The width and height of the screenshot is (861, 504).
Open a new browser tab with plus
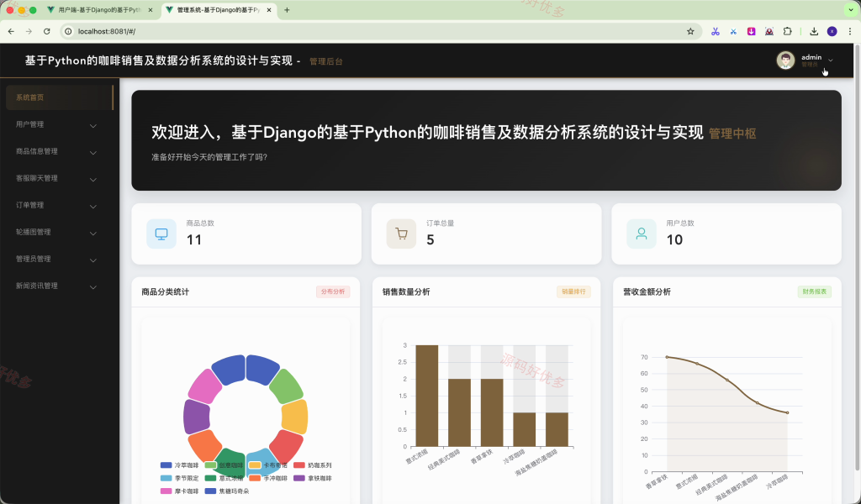click(287, 10)
